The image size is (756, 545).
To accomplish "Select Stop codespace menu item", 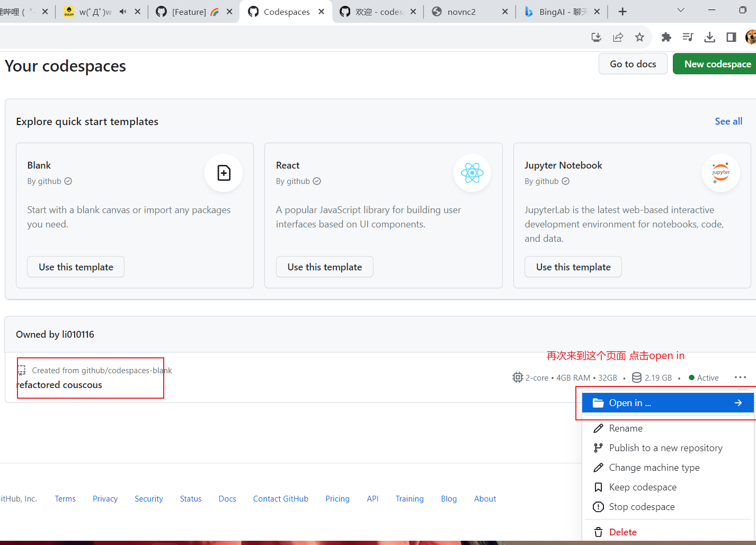I will [668, 507].
